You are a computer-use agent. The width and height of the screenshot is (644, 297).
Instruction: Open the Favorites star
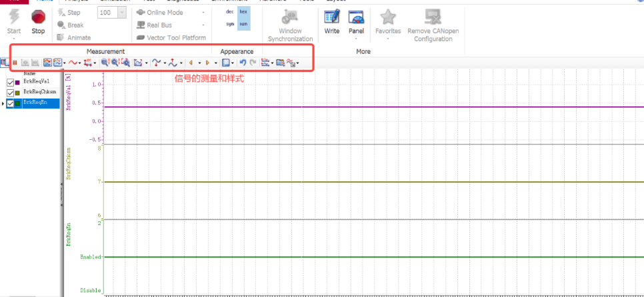pos(388,17)
